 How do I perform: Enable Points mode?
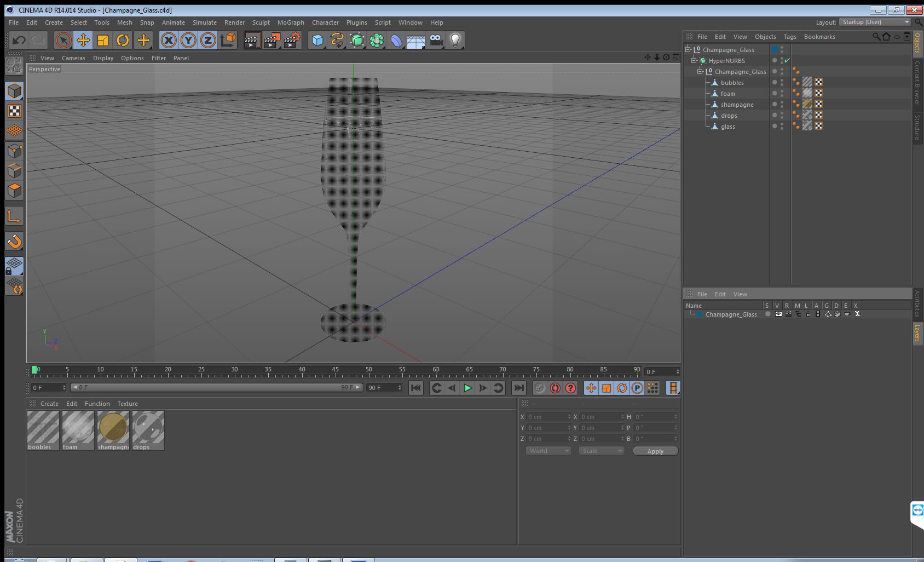tap(14, 151)
